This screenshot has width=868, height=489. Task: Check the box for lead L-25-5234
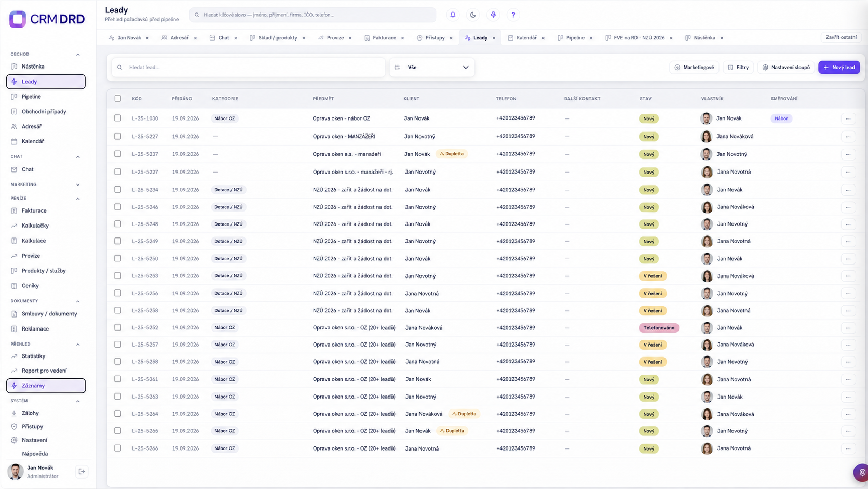click(x=118, y=189)
